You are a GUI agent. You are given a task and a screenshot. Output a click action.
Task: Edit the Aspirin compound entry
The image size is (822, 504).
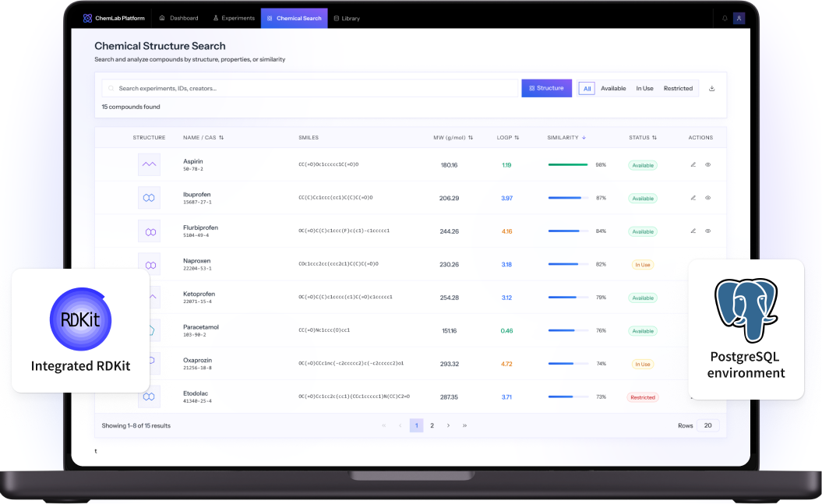[693, 164]
